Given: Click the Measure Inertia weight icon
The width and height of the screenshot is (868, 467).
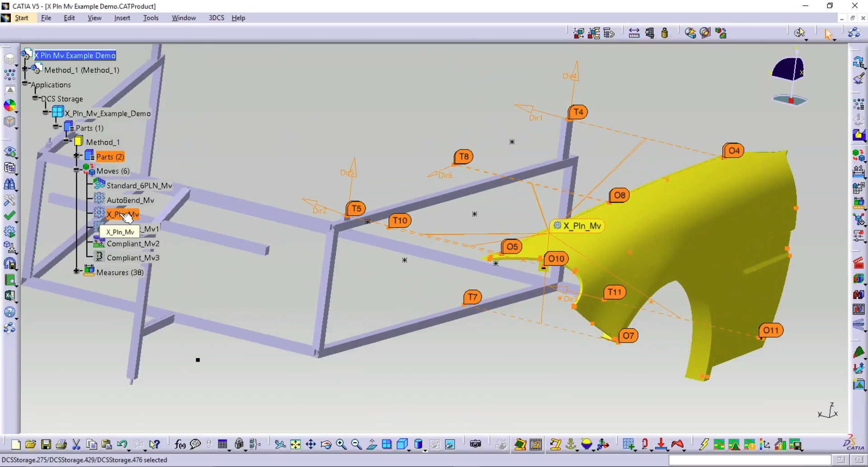Looking at the screenshot, I should tap(664, 33).
